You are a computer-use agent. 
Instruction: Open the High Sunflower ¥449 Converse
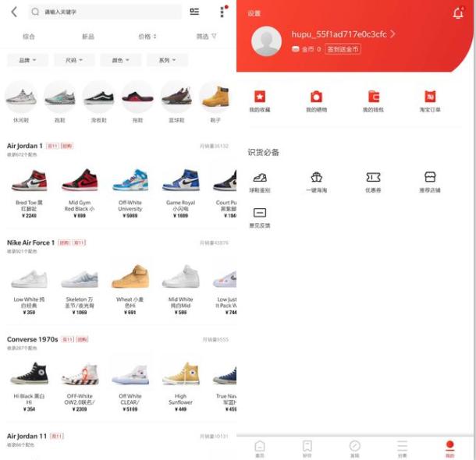[x=180, y=385]
